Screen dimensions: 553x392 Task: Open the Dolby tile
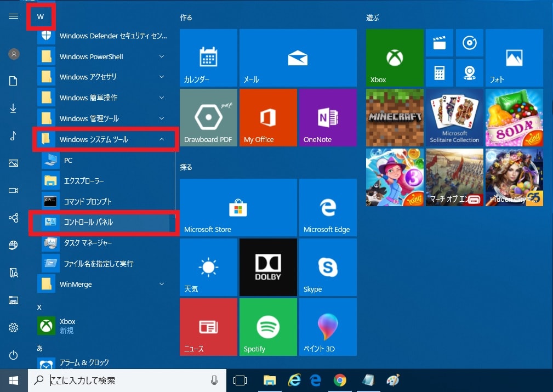pos(268,267)
